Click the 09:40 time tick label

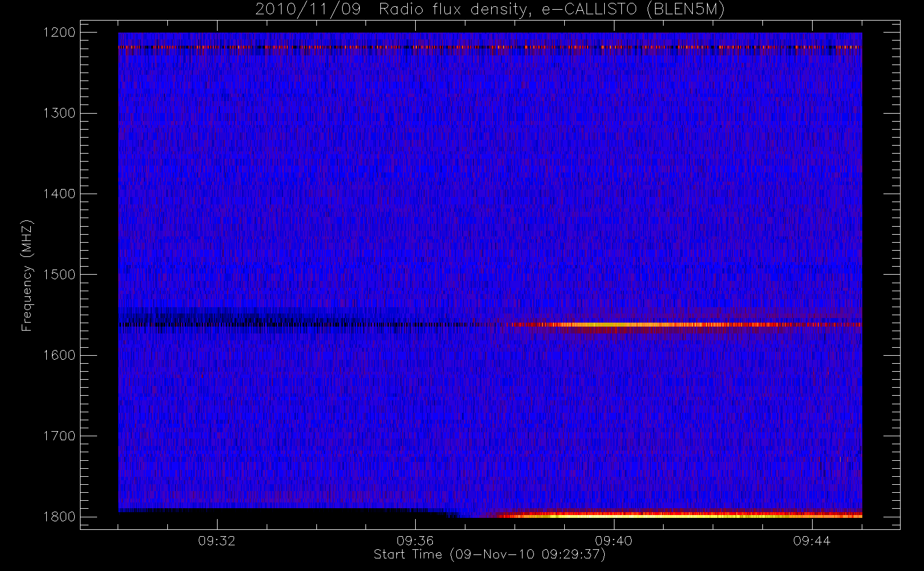tap(614, 541)
